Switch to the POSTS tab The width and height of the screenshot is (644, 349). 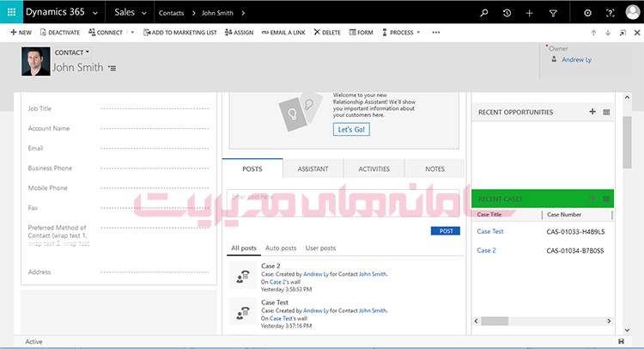(x=252, y=169)
